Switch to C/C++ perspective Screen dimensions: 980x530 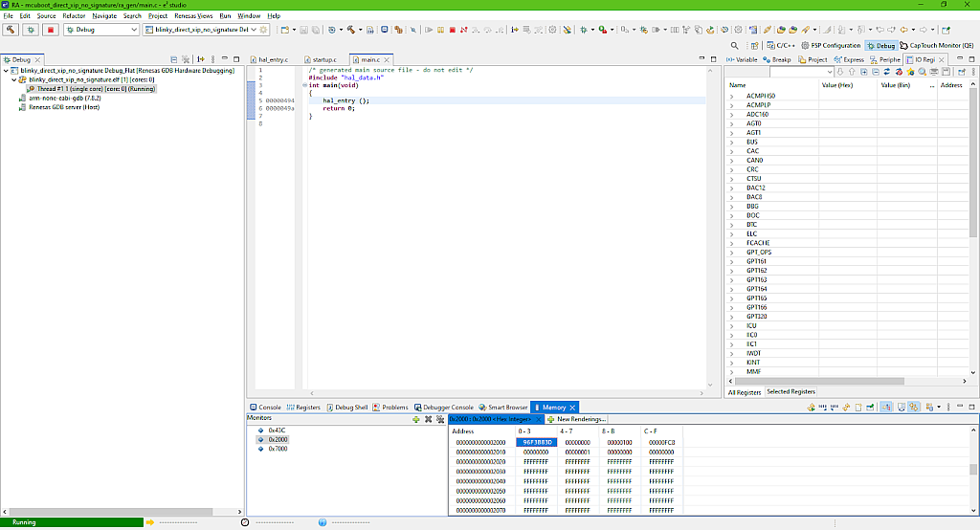[x=781, y=45]
